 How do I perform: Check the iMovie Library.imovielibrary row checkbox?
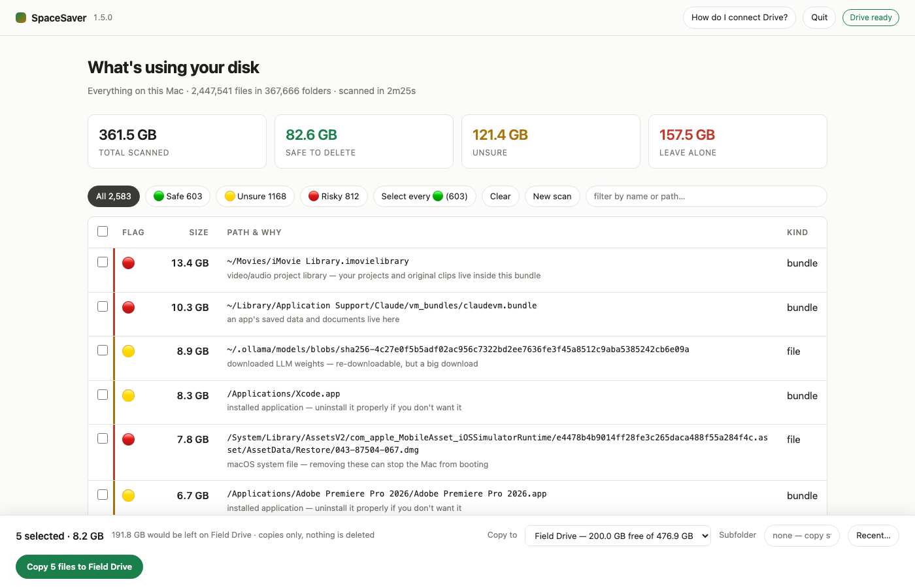point(103,262)
